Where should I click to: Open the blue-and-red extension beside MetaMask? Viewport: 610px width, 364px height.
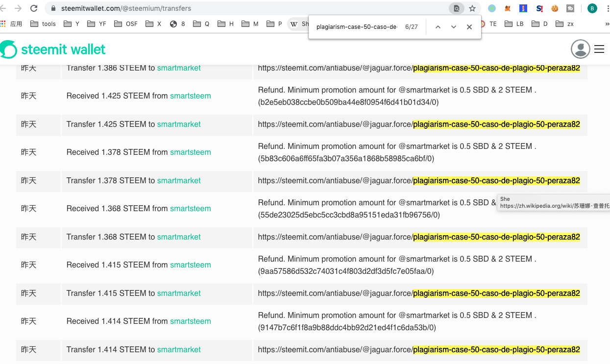[x=523, y=8]
